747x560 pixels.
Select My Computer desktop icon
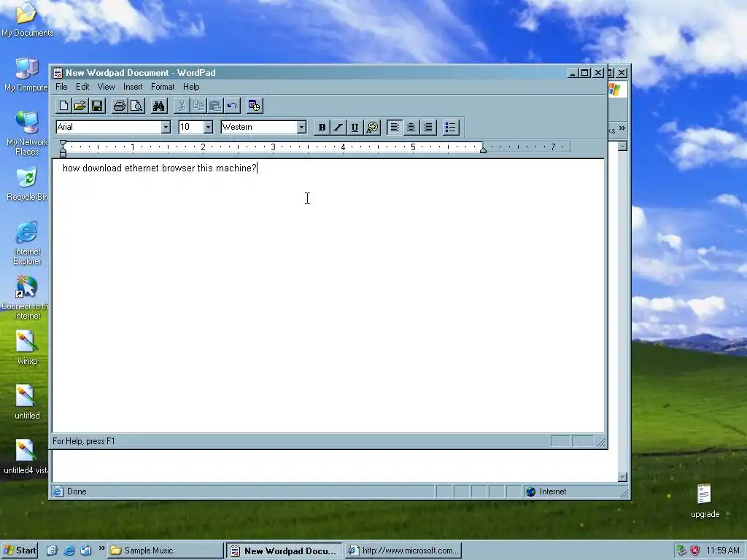pos(27,74)
